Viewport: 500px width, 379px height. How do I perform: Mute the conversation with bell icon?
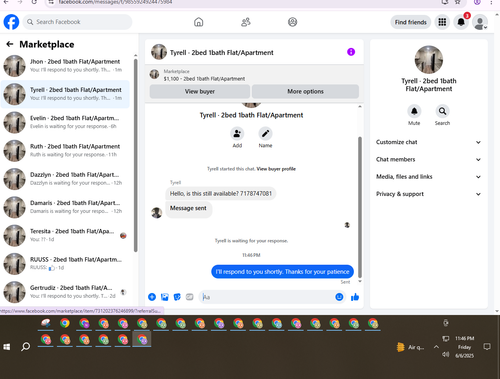(x=414, y=111)
